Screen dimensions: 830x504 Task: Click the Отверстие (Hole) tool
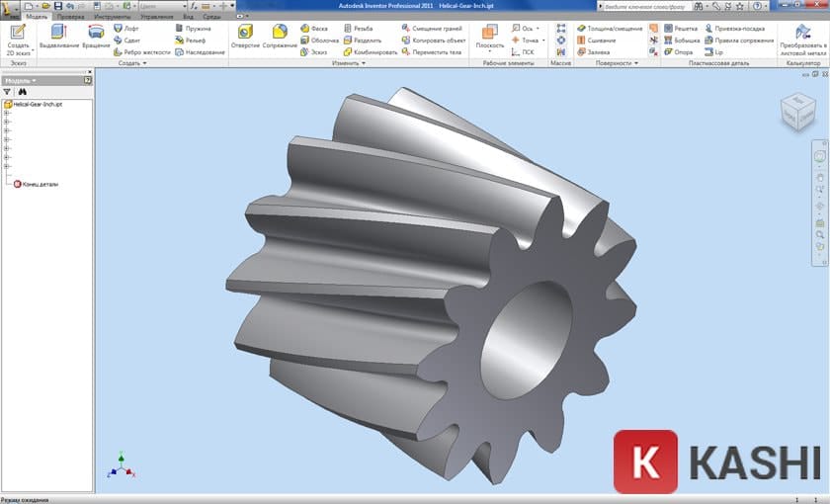pos(244,38)
